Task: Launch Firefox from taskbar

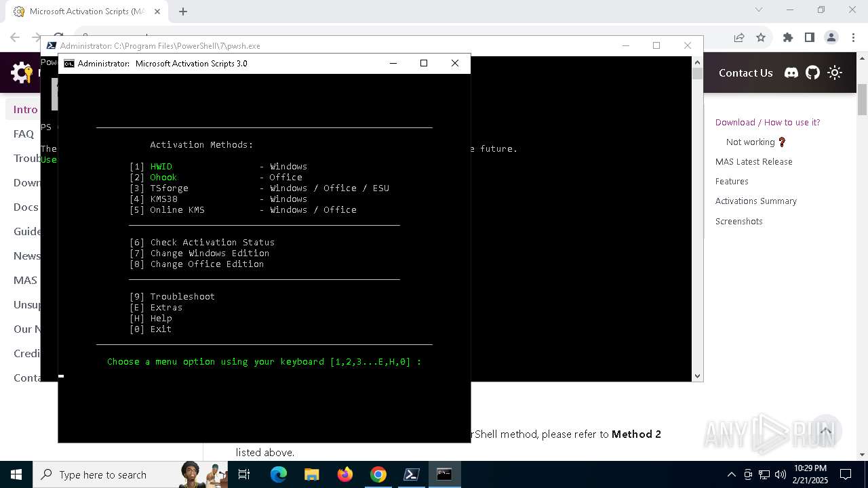Action: click(345, 474)
